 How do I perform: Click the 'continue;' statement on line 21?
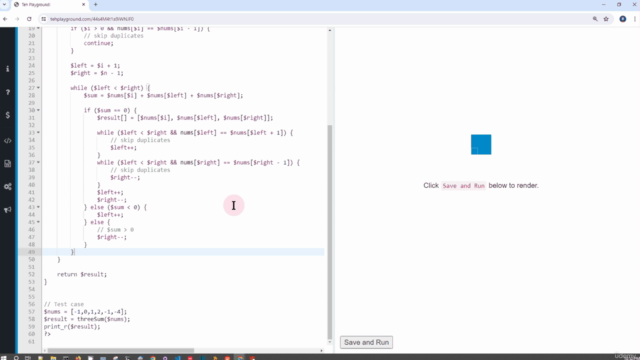click(98, 43)
